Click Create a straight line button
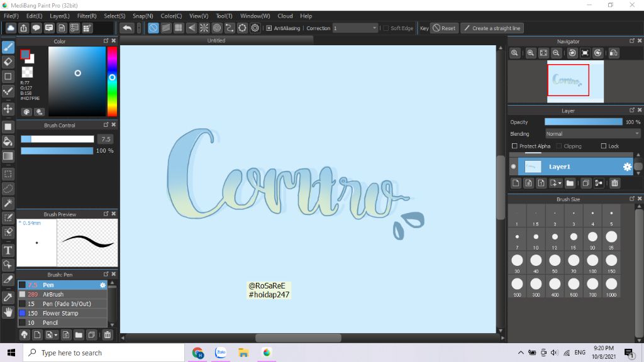 (x=492, y=28)
